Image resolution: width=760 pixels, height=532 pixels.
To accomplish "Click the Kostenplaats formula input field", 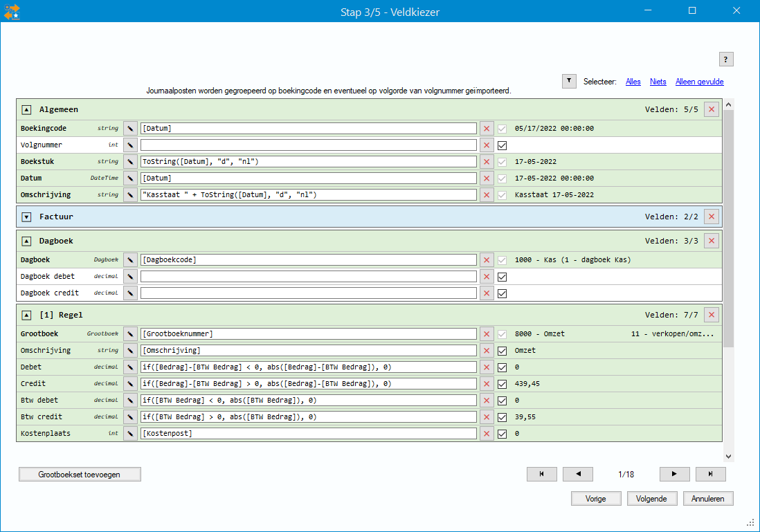I will tap(309, 434).
